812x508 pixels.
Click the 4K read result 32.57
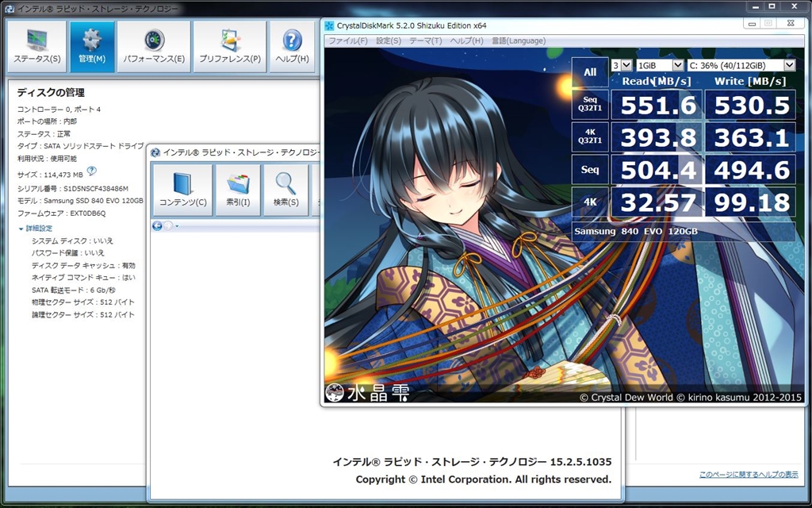click(657, 202)
